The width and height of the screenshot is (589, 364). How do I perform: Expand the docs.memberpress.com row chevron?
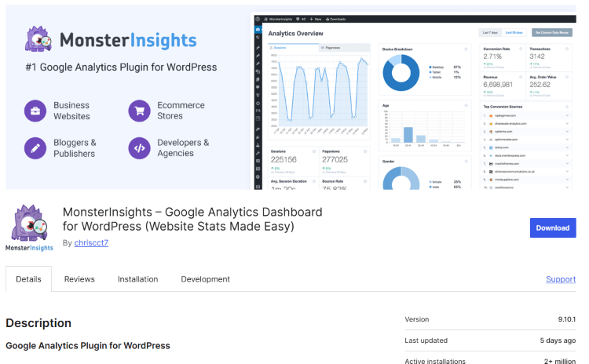pos(567,155)
